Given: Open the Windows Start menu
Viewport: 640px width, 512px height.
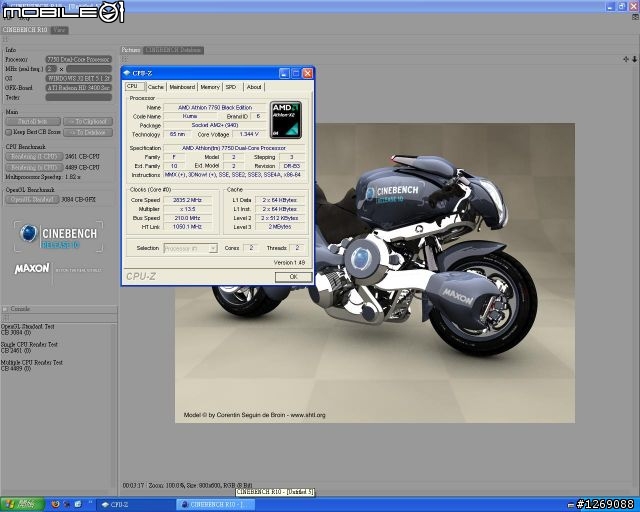Looking at the screenshot, I should coord(22,505).
